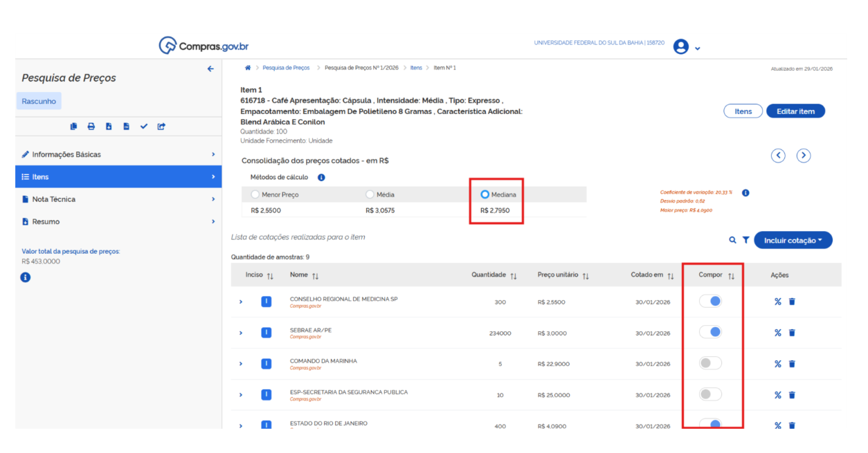The image size is (868, 453).
Task: Select the Menor Preço calculation method
Action: click(x=256, y=195)
